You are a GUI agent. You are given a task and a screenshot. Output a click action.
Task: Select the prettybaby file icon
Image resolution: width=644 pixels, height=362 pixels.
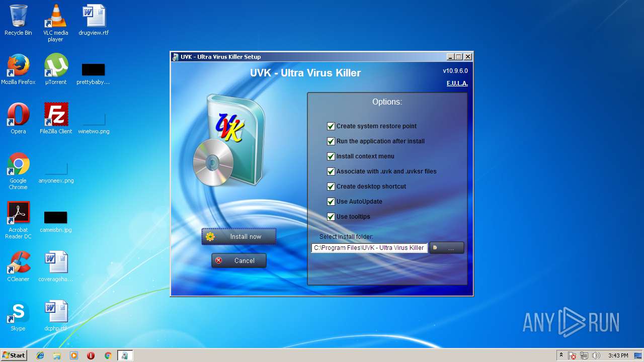94,73
